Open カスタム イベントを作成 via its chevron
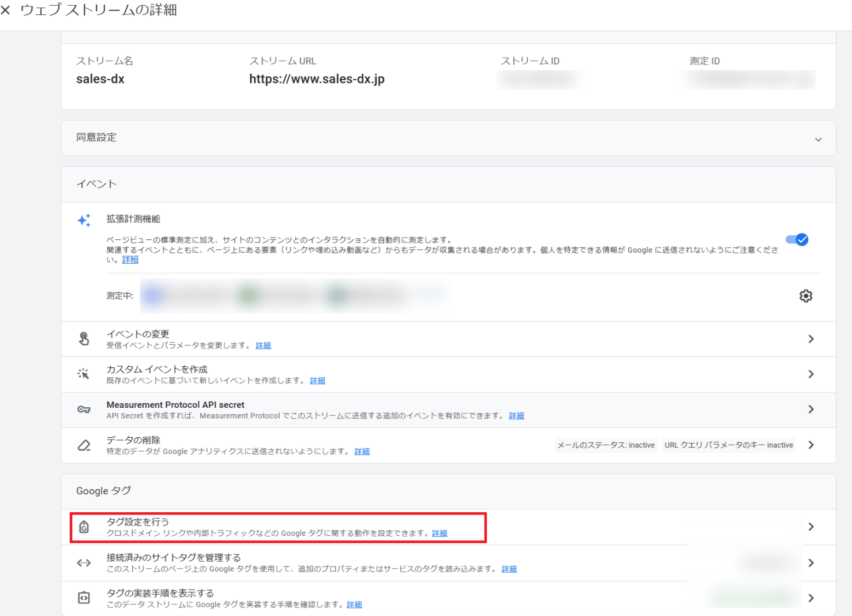This screenshot has width=852, height=616. point(811,374)
